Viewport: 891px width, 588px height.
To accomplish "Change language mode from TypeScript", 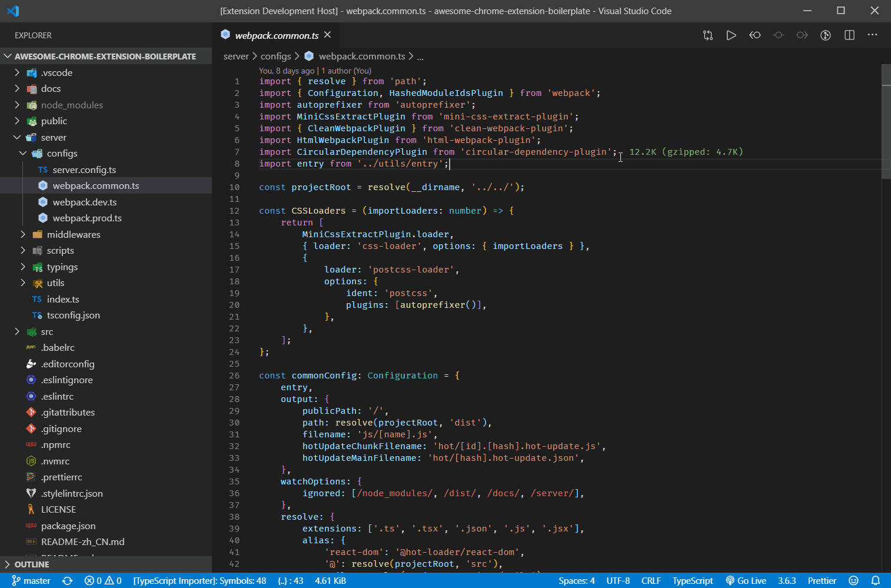I will (x=692, y=580).
